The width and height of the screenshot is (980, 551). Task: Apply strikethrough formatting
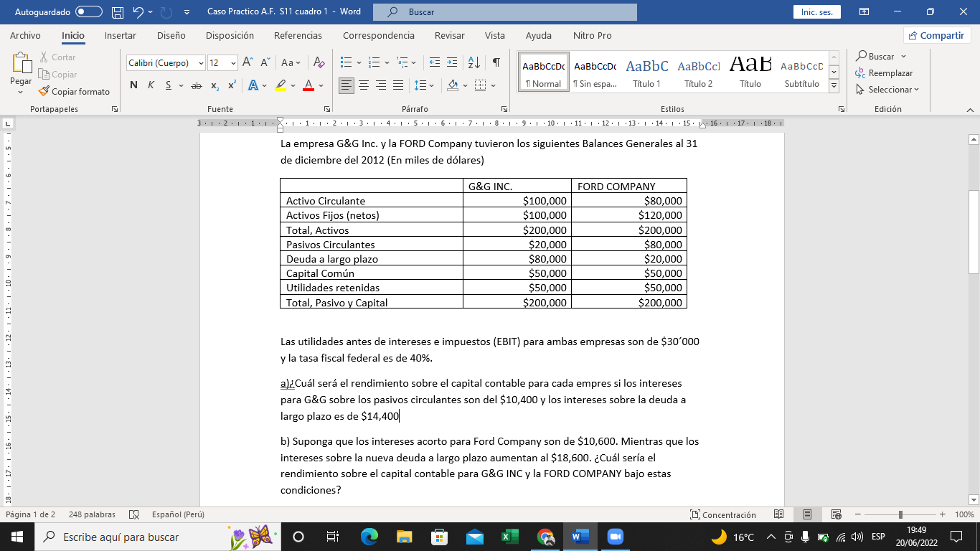coord(196,85)
